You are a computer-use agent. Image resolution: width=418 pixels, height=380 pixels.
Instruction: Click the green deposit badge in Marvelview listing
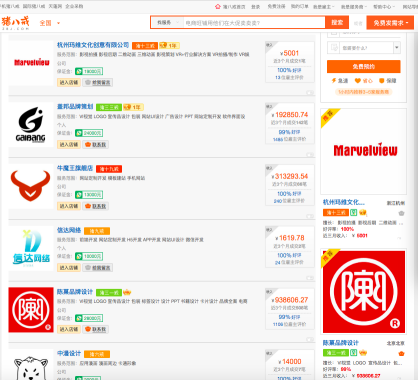point(89,71)
